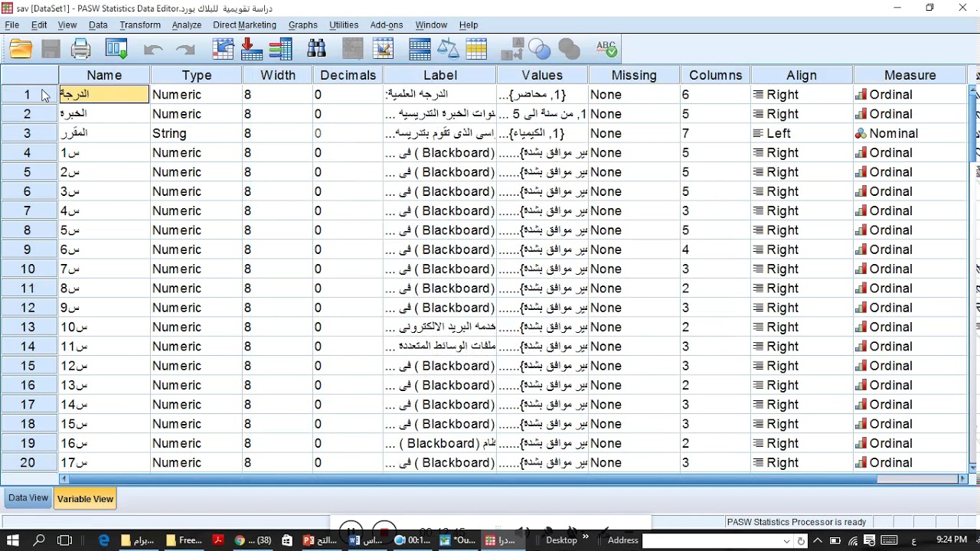Screen dimensions: 980x551
Task: Click String type cell in row 3
Action: click(x=197, y=133)
